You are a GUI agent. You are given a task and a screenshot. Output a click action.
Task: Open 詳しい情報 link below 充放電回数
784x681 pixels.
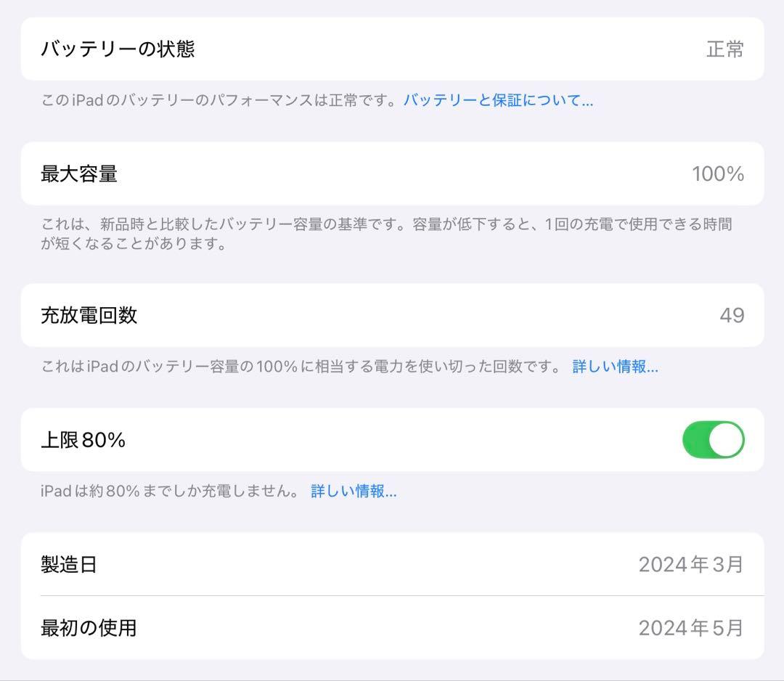[615, 367]
